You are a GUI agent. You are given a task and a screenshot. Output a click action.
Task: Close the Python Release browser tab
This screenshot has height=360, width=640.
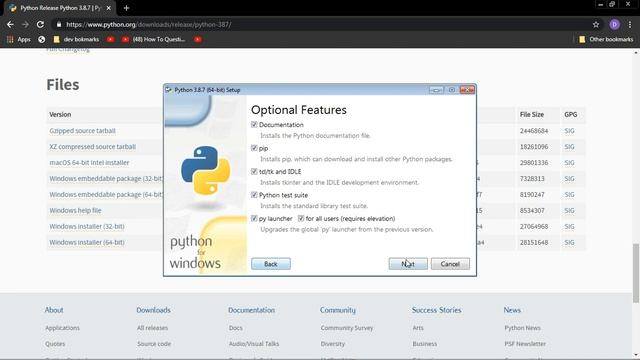[x=109, y=8]
